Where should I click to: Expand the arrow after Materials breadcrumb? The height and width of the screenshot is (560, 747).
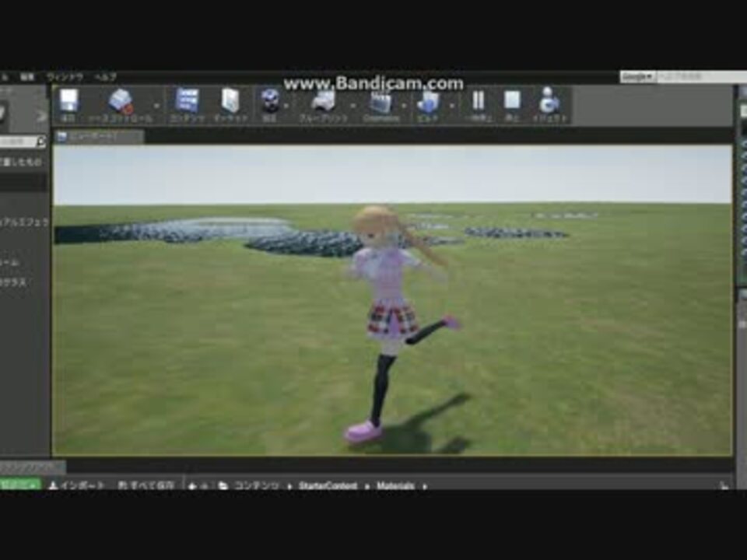click(x=425, y=486)
